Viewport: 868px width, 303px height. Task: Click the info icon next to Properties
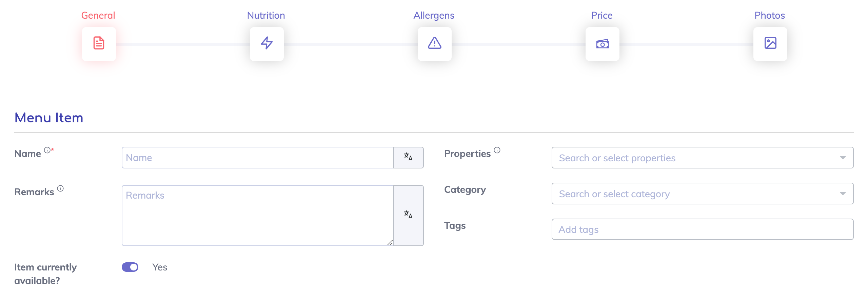click(497, 150)
